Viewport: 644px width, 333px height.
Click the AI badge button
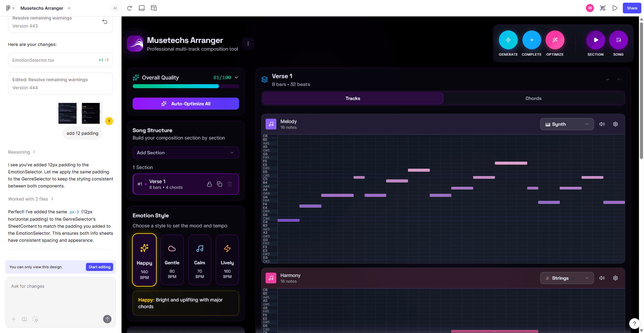click(115, 8)
